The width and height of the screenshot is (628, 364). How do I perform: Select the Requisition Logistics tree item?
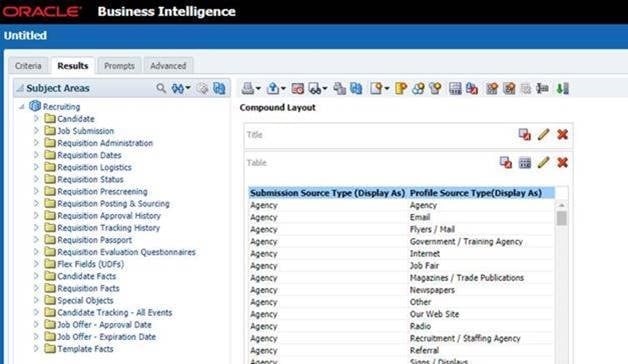pyautogui.click(x=94, y=167)
